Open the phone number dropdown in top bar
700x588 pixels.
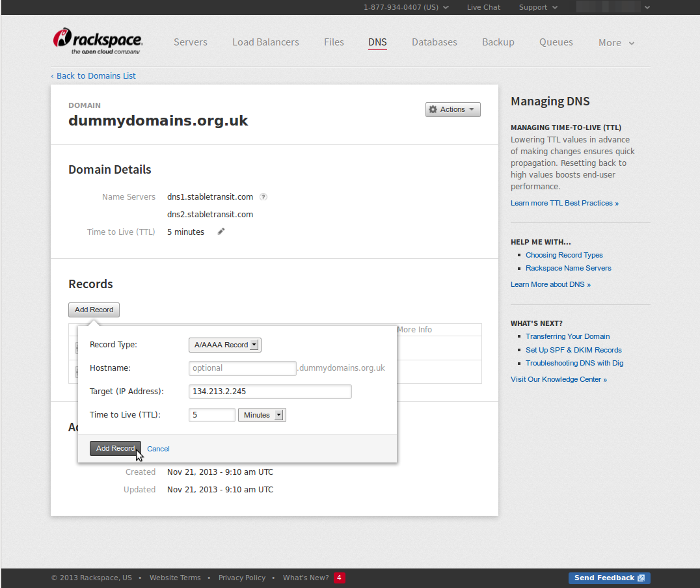[406, 7]
